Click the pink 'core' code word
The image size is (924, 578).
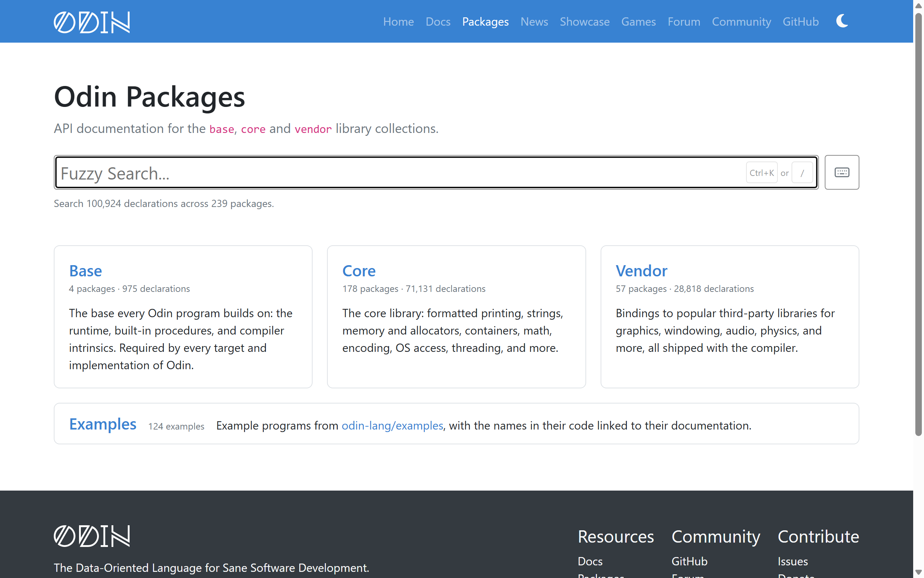253,129
